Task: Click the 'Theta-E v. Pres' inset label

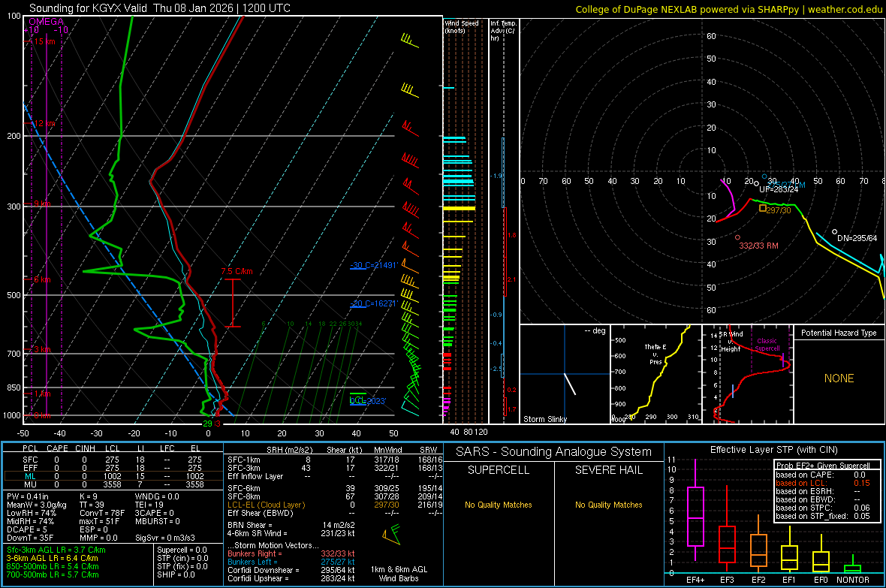Action: (655, 354)
